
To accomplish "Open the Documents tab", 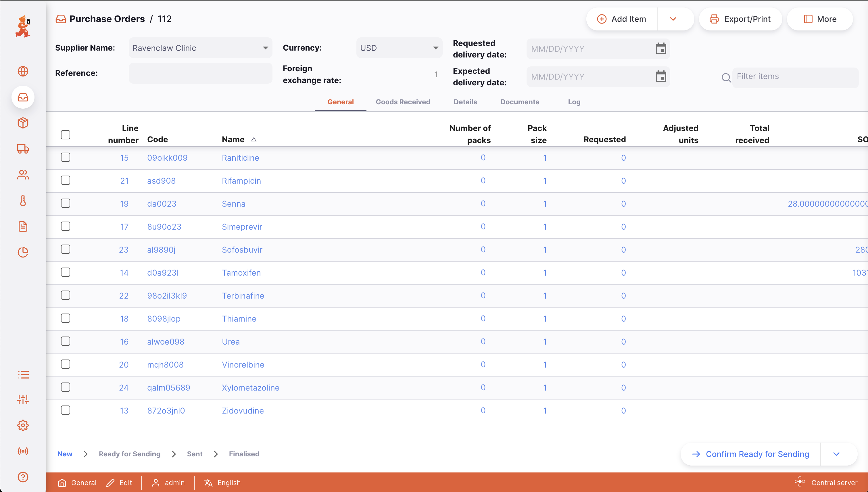I will coord(519,102).
